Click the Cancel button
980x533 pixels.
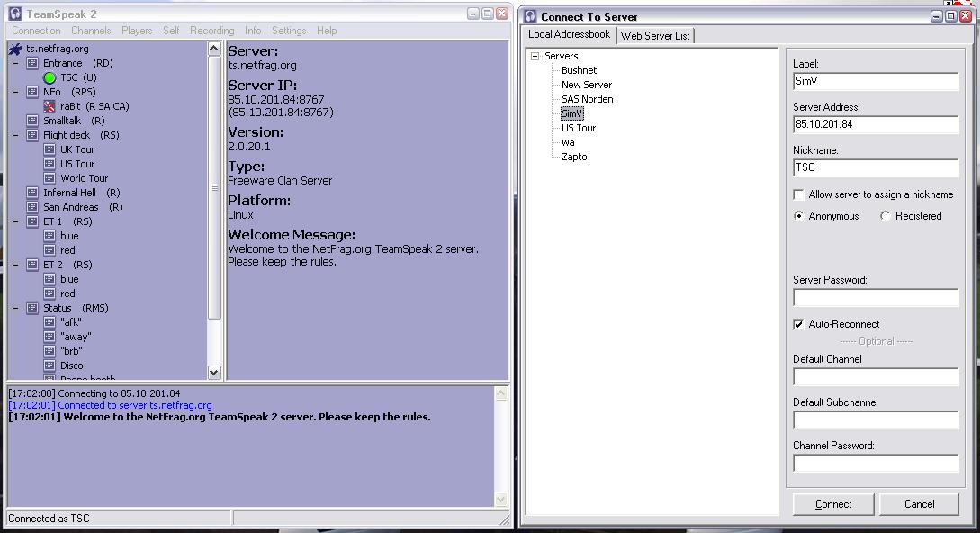919,504
